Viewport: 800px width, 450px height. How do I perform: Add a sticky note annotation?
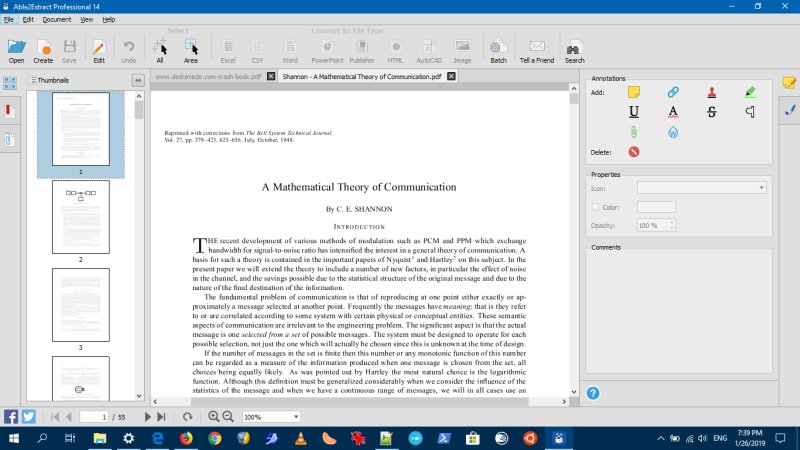click(x=634, y=92)
